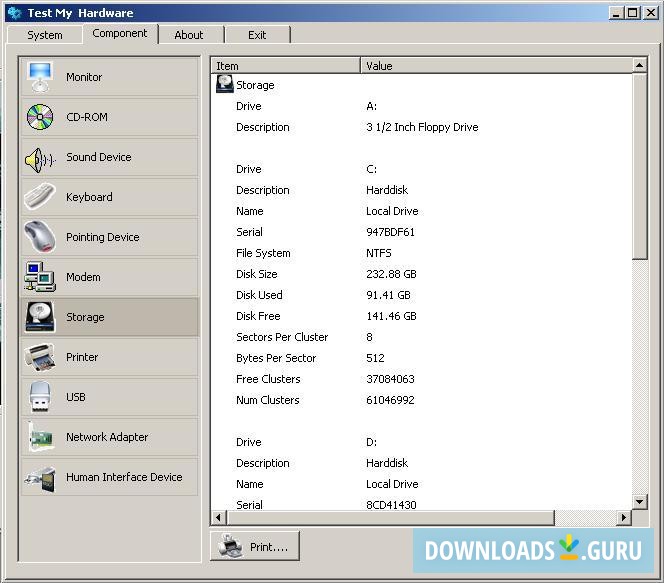Select the drive value 'D:'
Viewport: 664px width, 583px height.
(x=371, y=442)
